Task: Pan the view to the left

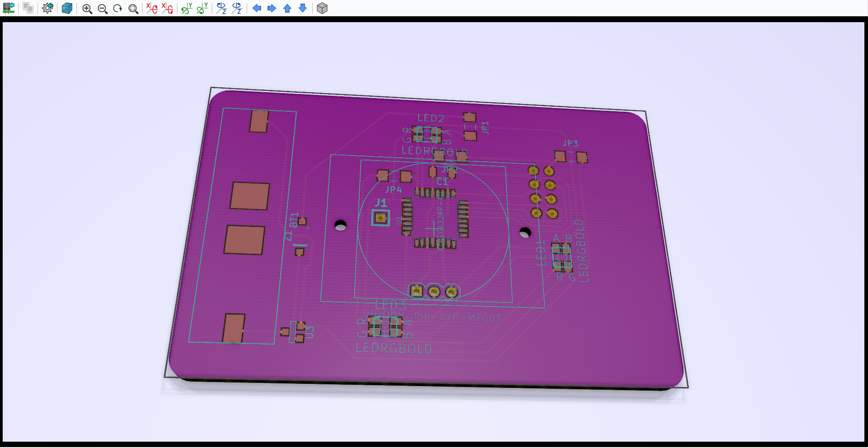Action: 257,8
